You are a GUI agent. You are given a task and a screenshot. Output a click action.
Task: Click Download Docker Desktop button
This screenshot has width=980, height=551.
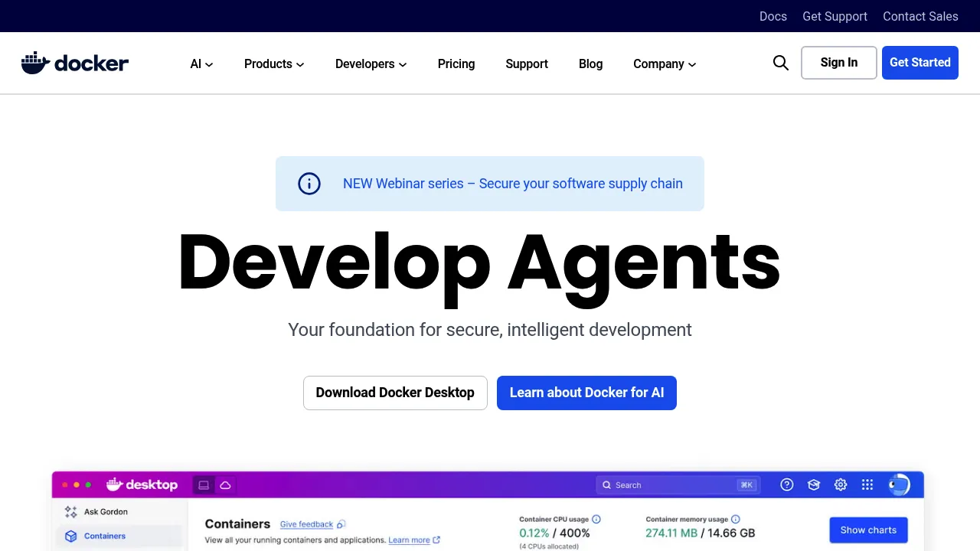coord(395,393)
